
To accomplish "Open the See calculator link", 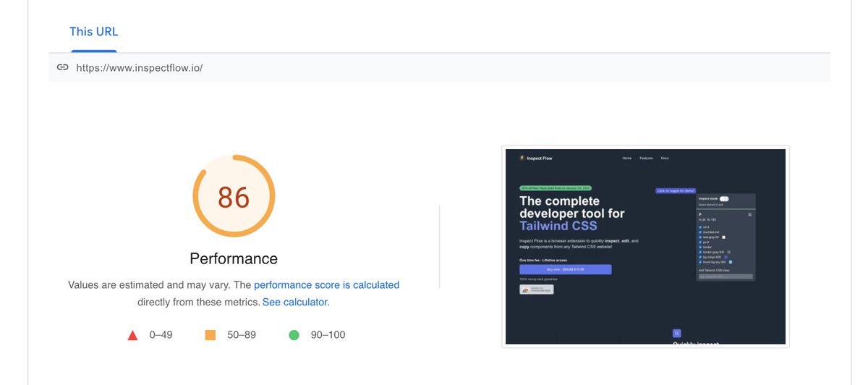I will [x=294, y=302].
